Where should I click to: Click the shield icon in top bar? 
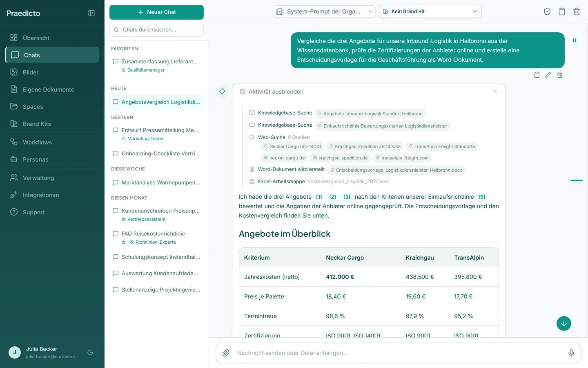click(547, 11)
